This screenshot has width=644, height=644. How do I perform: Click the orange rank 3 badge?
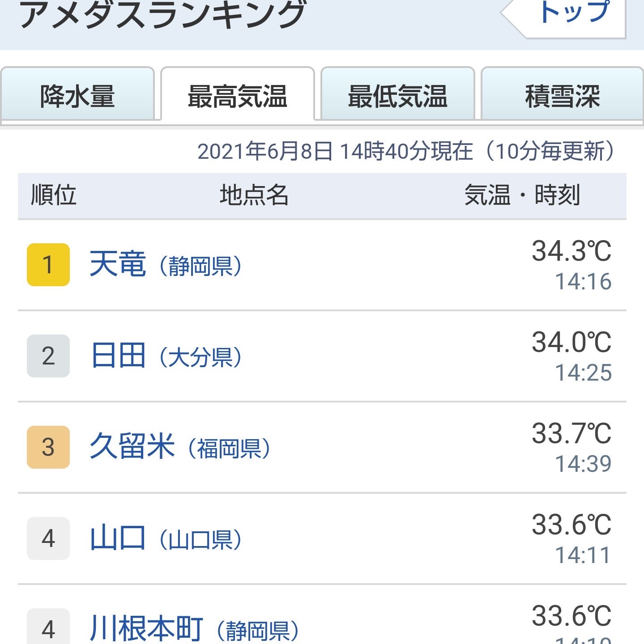48,447
